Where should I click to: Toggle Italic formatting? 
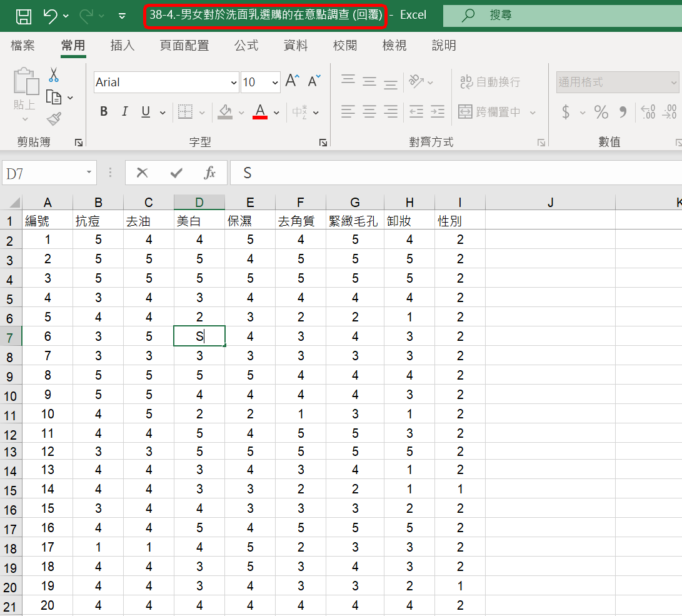(124, 112)
